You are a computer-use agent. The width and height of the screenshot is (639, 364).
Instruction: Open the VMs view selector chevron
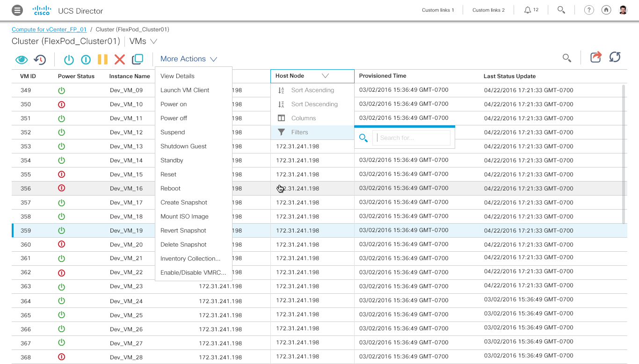(x=154, y=41)
